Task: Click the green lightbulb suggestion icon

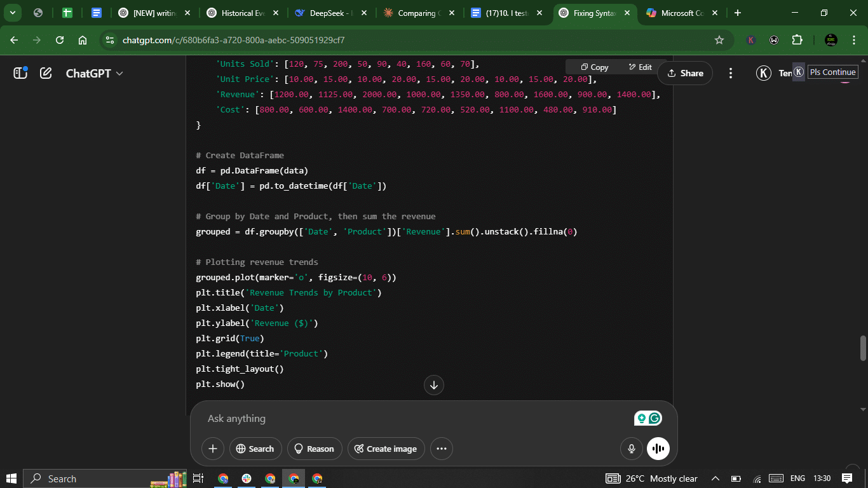Action: [642, 418]
